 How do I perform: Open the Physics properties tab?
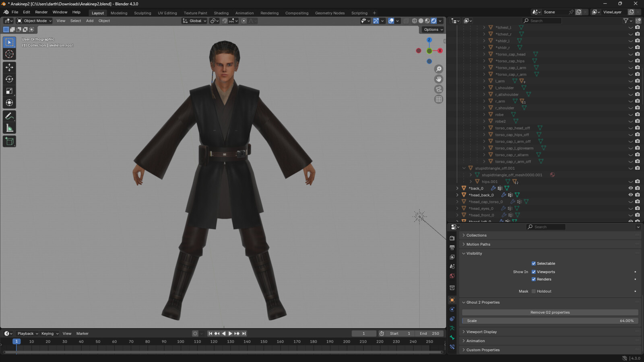[452, 309]
